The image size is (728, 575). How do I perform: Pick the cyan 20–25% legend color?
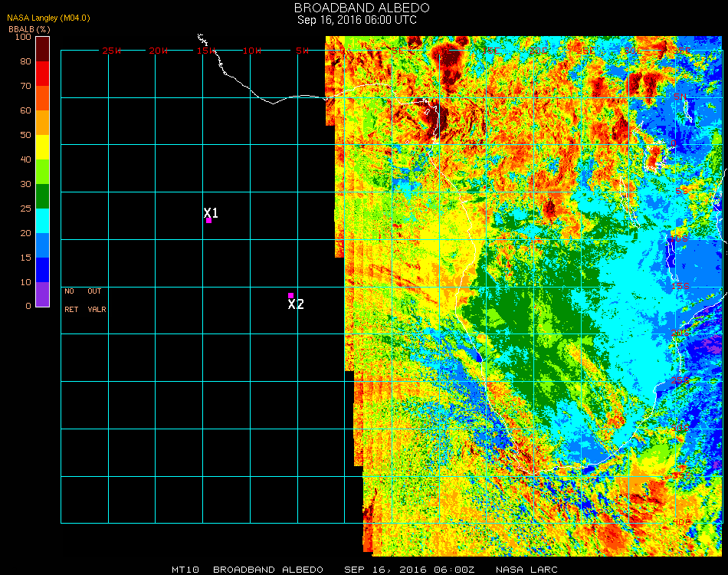[43, 221]
